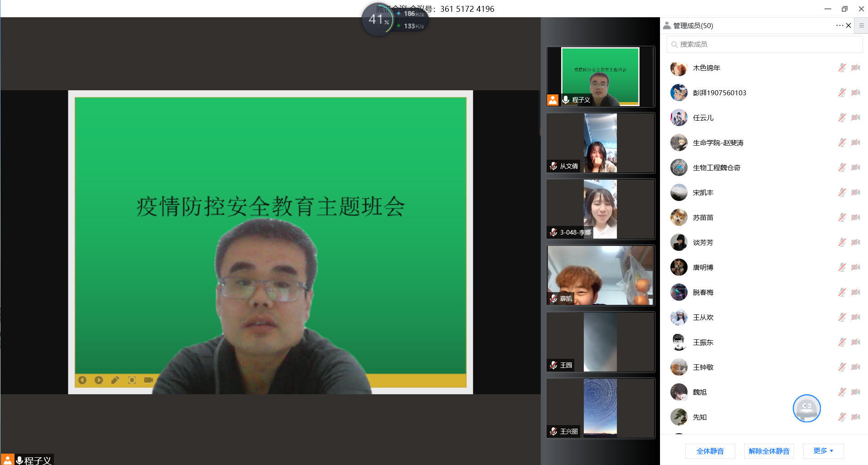The image size is (868, 465).
Task: Toggle microphone for 木色锦年
Action: [842, 68]
